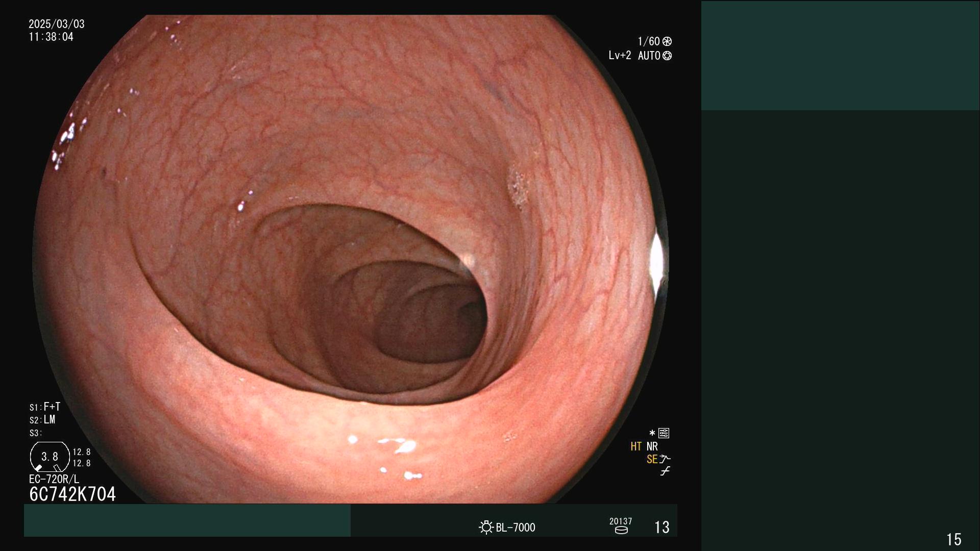Click the BL-7000 light source label
This screenshot has height=551, width=980.
click(516, 528)
